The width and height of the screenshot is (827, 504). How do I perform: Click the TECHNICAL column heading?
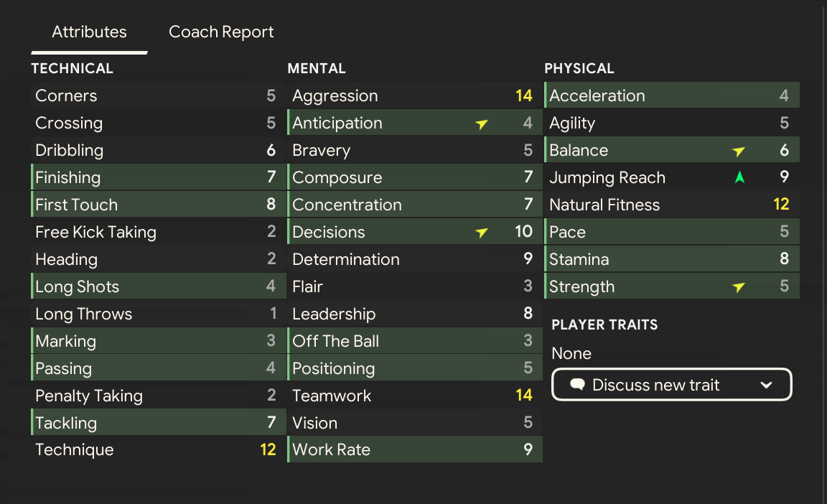tap(73, 69)
